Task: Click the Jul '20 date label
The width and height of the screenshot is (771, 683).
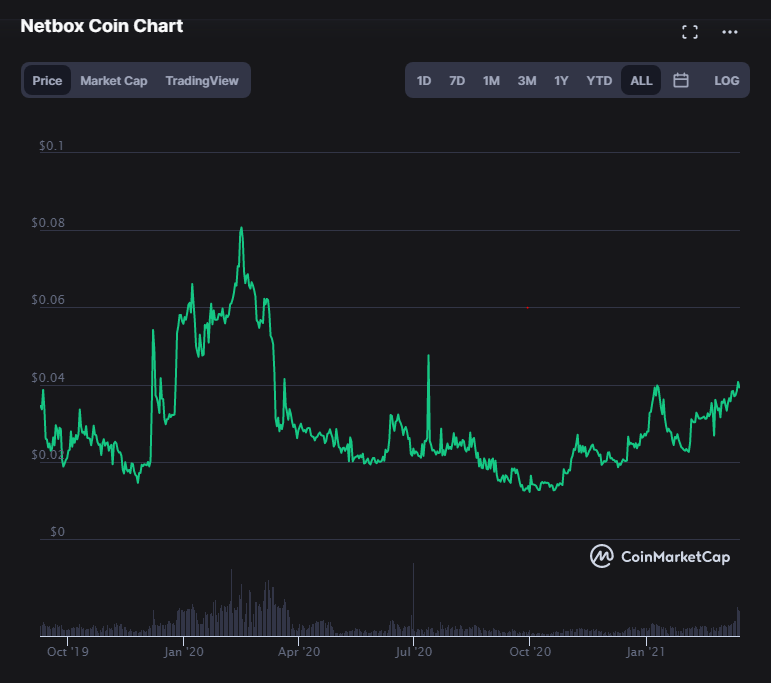Action: 414,652
